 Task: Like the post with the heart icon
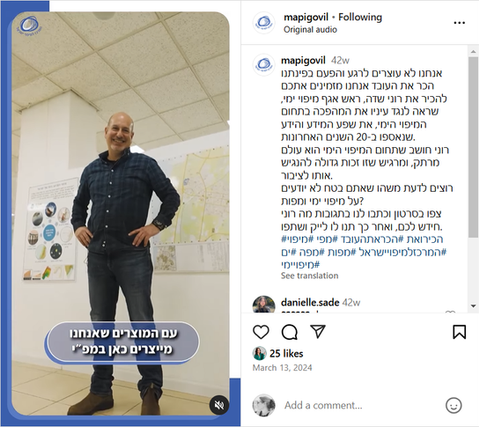(261, 332)
